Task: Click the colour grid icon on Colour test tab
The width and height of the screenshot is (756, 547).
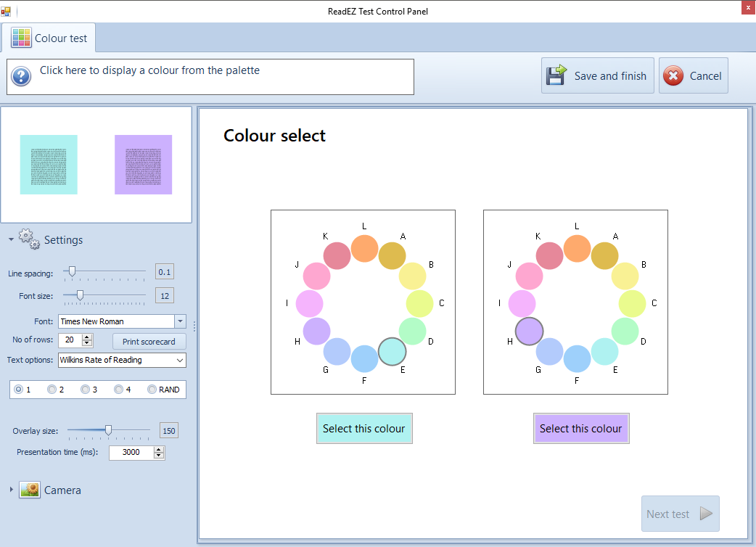Action: click(x=21, y=38)
